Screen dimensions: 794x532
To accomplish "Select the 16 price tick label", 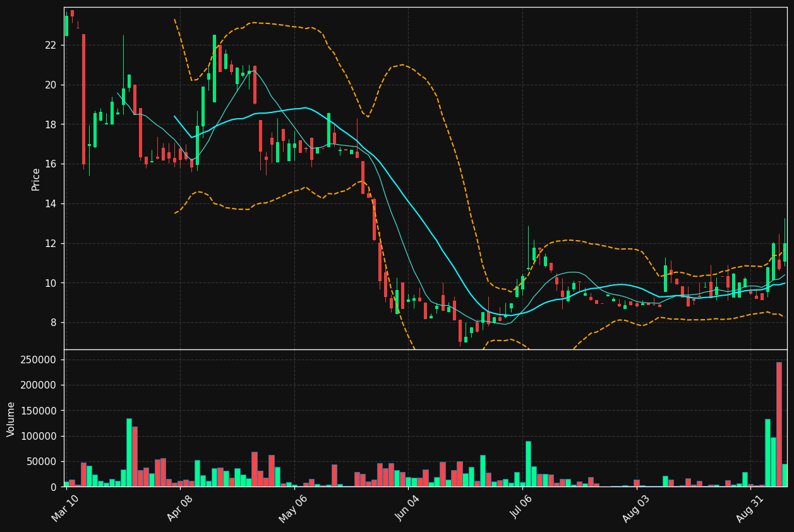I will coord(52,164).
